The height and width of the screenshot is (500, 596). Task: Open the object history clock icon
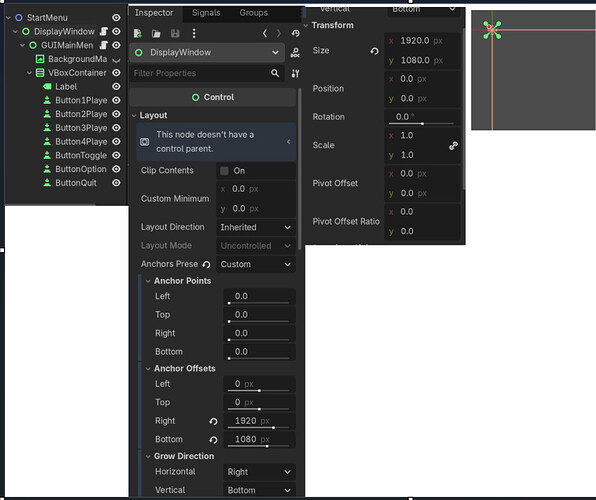point(295,33)
